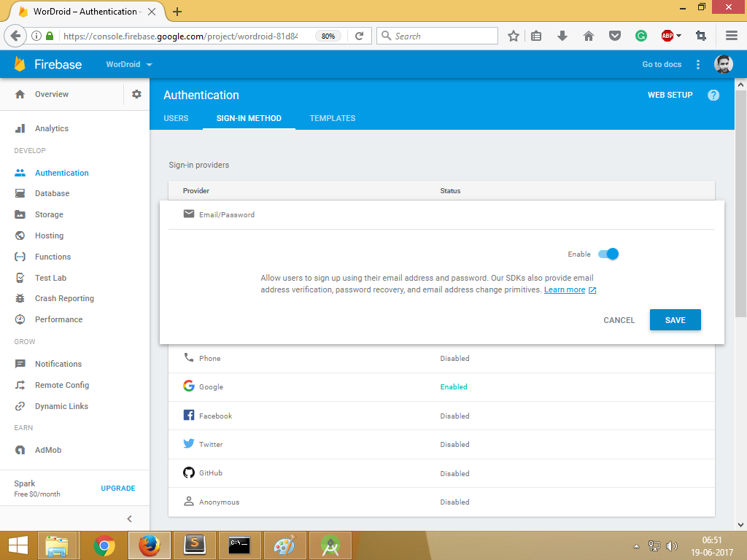Screen dimensions: 747x560
Task: Click the Analytics bar chart icon
Action: click(x=20, y=128)
